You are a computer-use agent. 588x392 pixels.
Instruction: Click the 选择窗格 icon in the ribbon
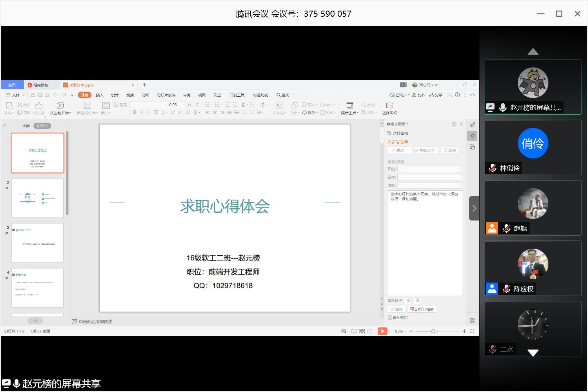pos(389,106)
